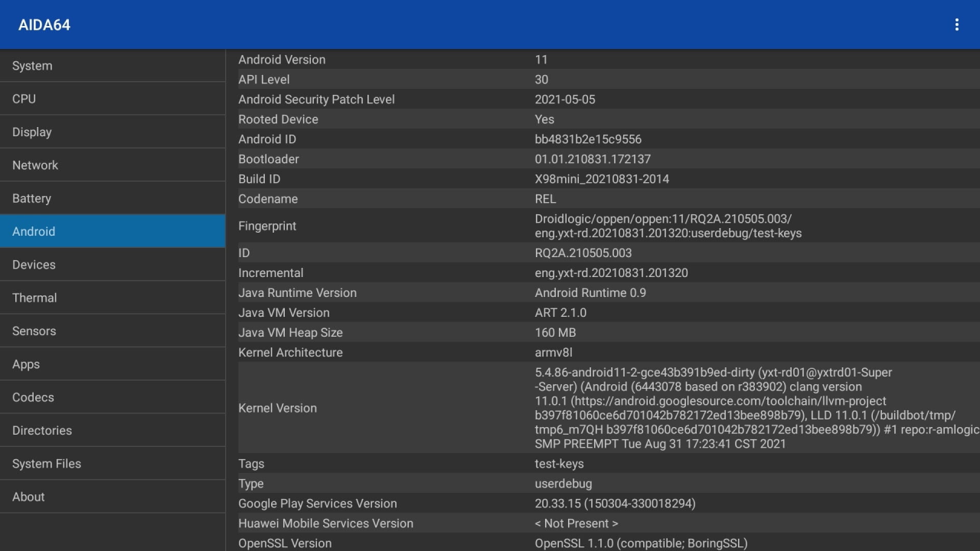Select the ART 2.1.0 value
980x551 pixels.
point(560,313)
